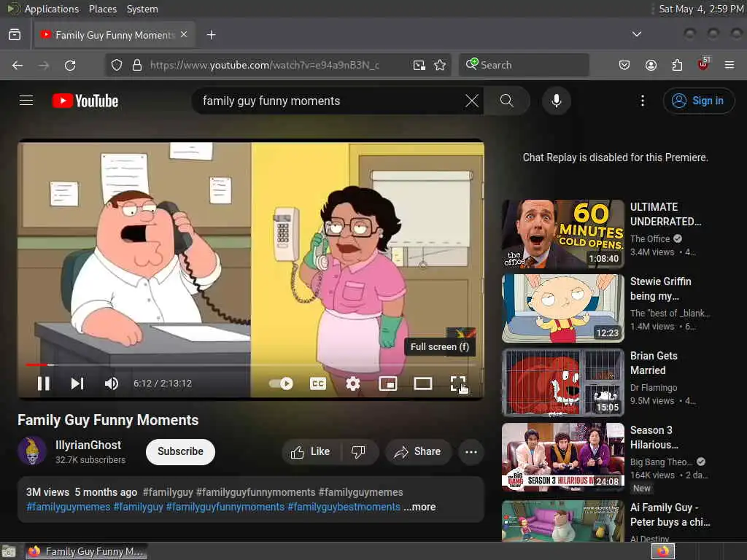Open the System menu

coord(142,9)
